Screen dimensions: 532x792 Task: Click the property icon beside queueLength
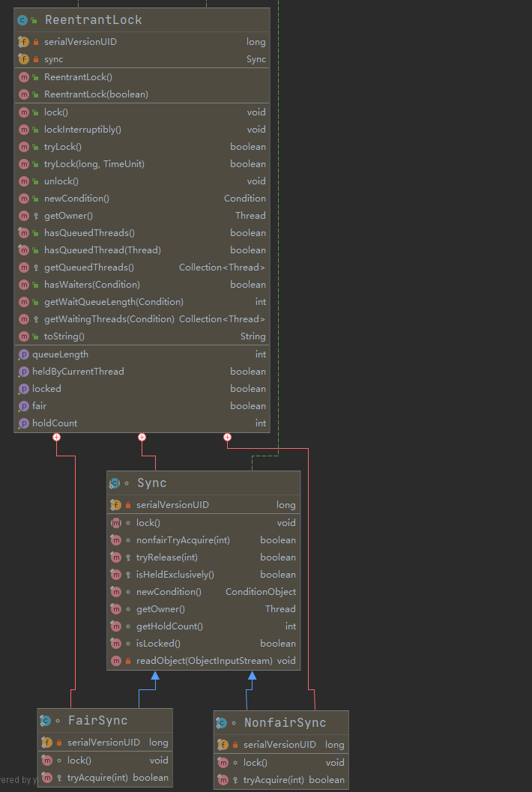click(x=23, y=354)
